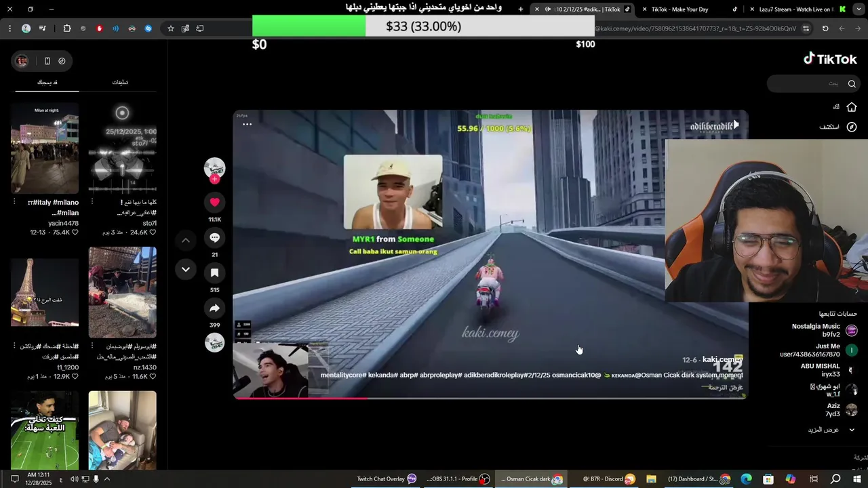Open the 'Just Me' followed account

pyautogui.click(x=818, y=350)
